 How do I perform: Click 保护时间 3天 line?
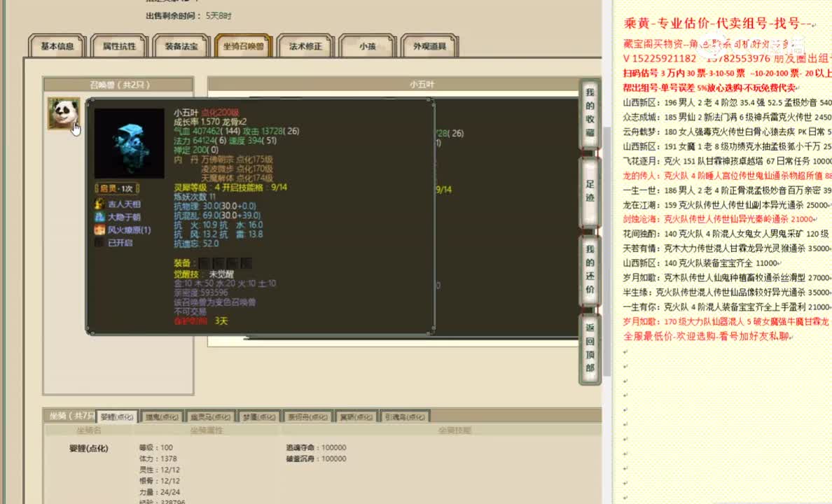pos(200,321)
